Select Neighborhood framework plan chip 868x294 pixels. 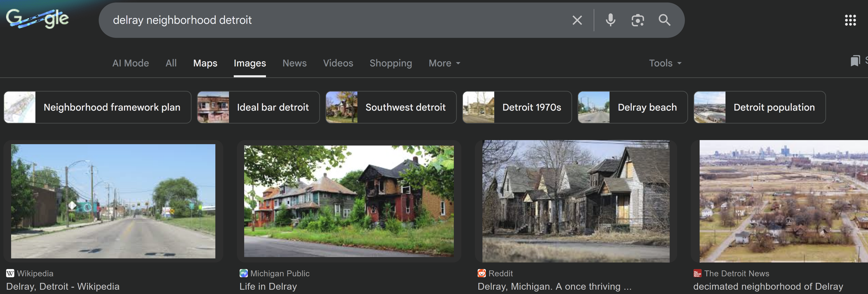pos(97,107)
